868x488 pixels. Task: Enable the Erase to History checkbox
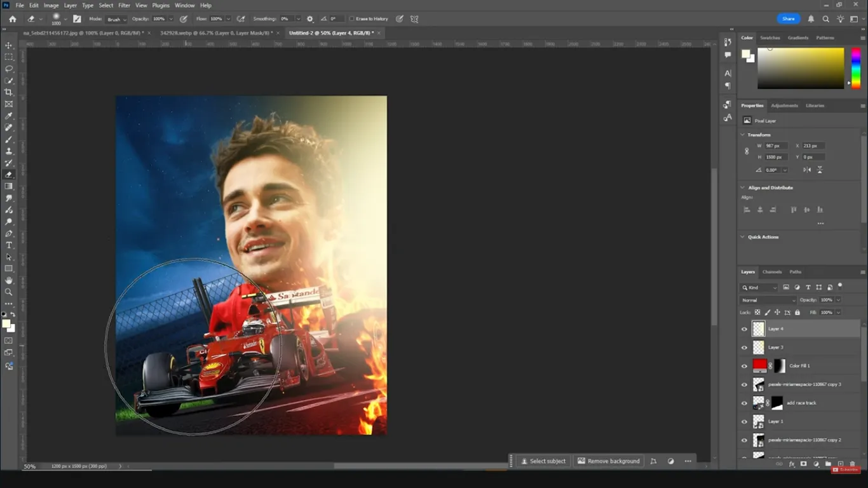[x=352, y=19]
